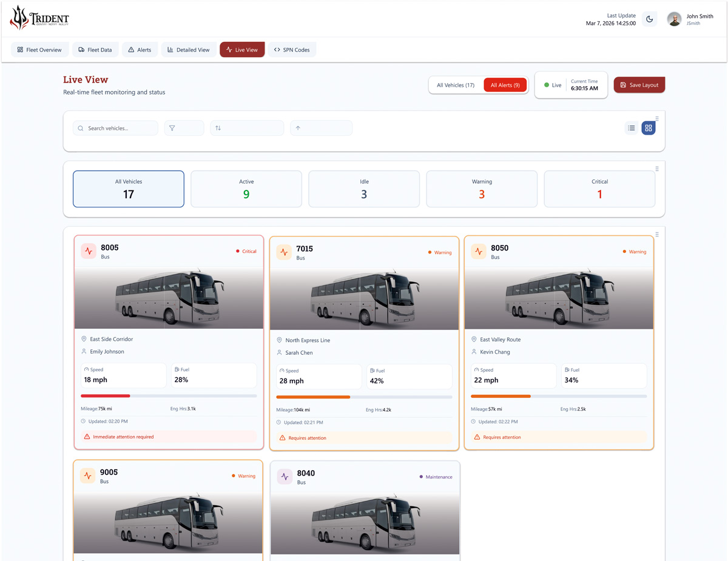Switch filter to All Vehicles (17)
Screen dimensions: 728x561
click(x=457, y=85)
